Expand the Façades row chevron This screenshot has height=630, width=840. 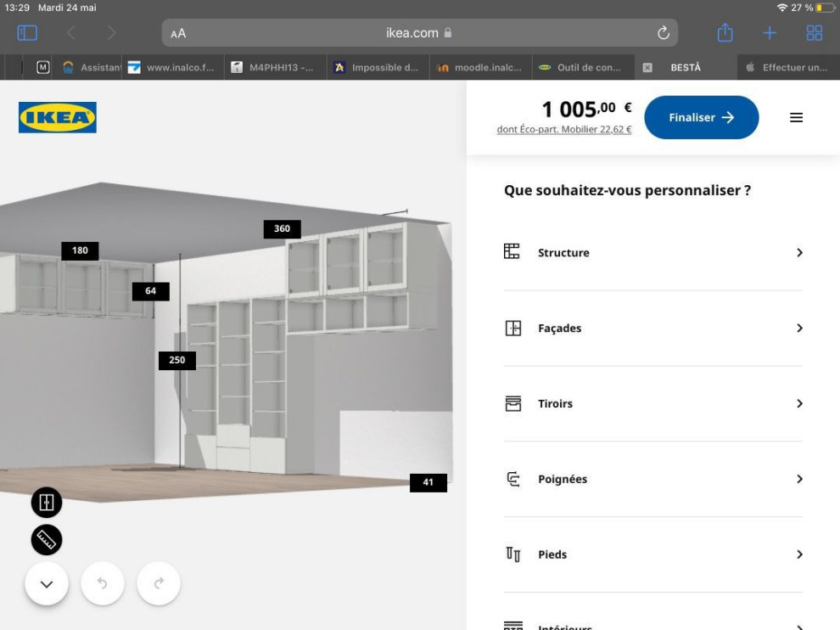click(x=799, y=328)
